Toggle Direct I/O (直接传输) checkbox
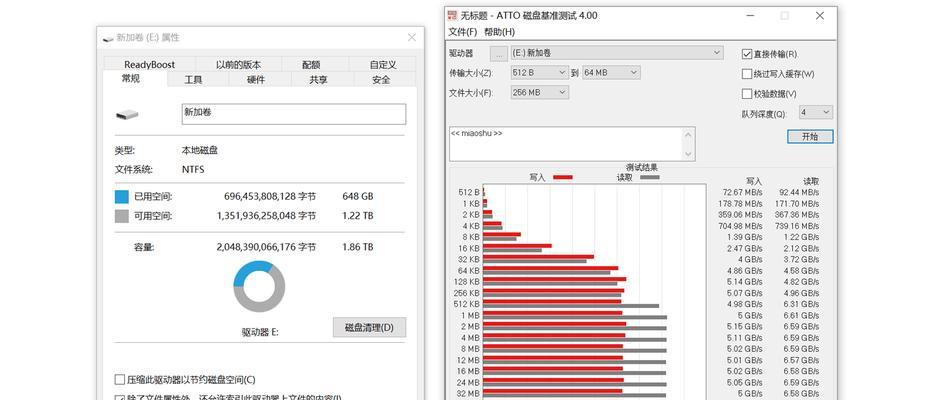This screenshot has width=932, height=400. coord(747,54)
